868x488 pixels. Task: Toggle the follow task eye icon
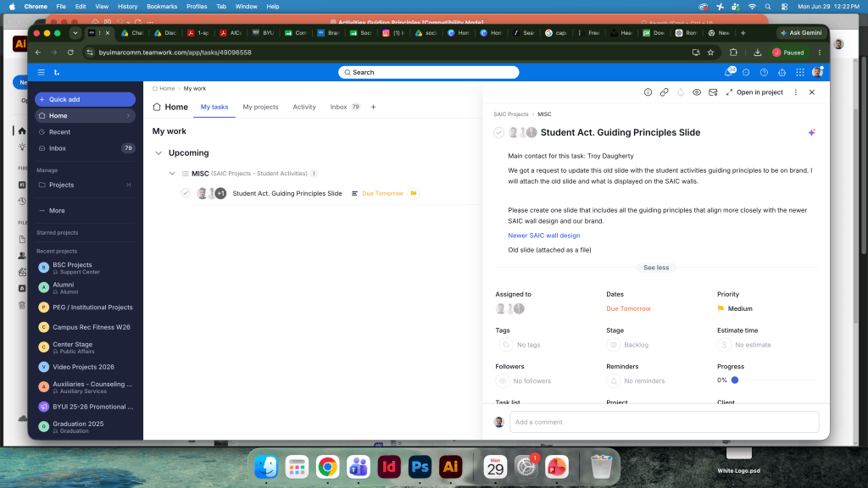pyautogui.click(x=697, y=92)
